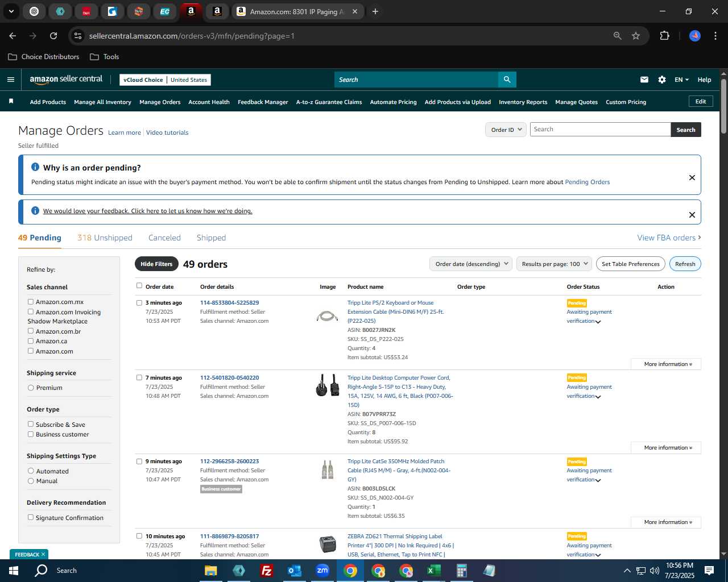Open the Seller Central hamburger menu

click(11, 80)
